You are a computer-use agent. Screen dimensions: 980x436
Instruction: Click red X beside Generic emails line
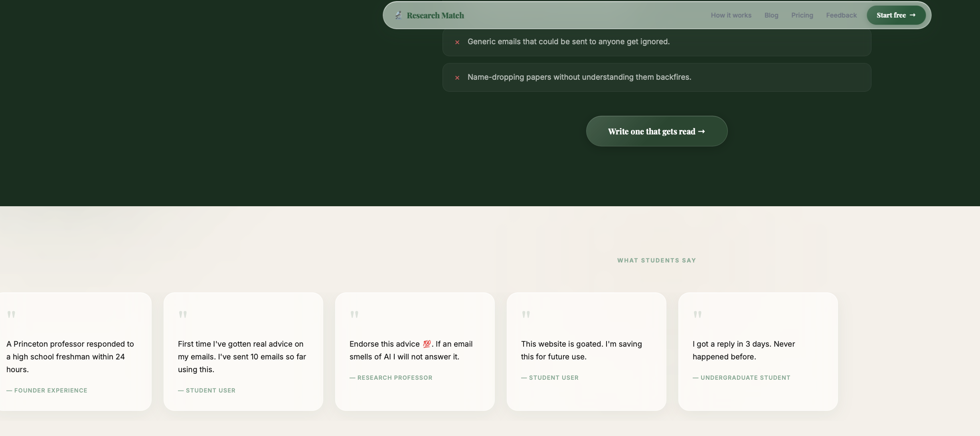(457, 42)
